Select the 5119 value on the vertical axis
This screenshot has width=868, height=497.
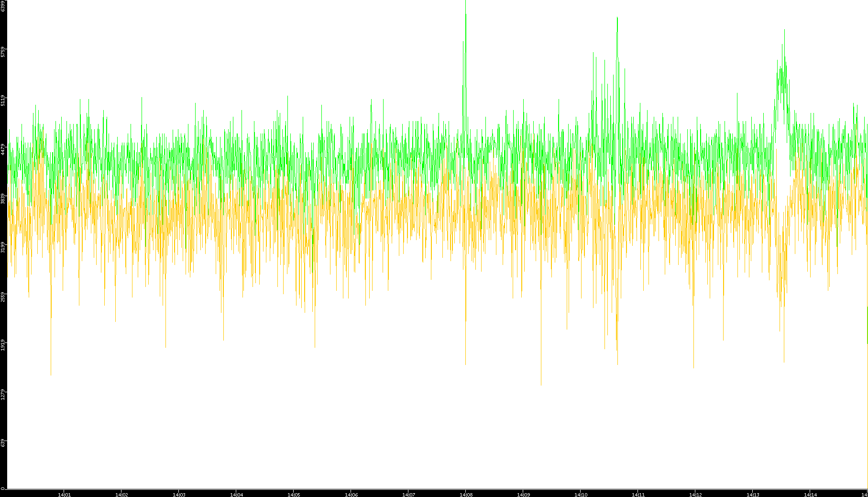tap(3, 100)
